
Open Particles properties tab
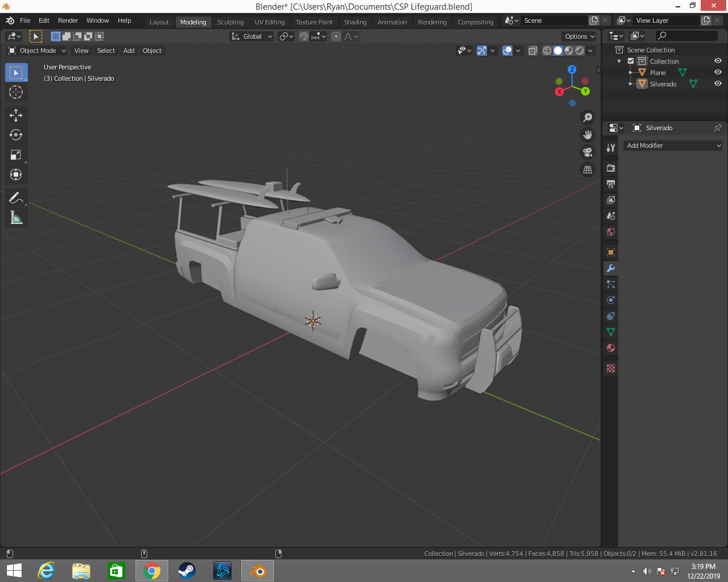click(611, 284)
